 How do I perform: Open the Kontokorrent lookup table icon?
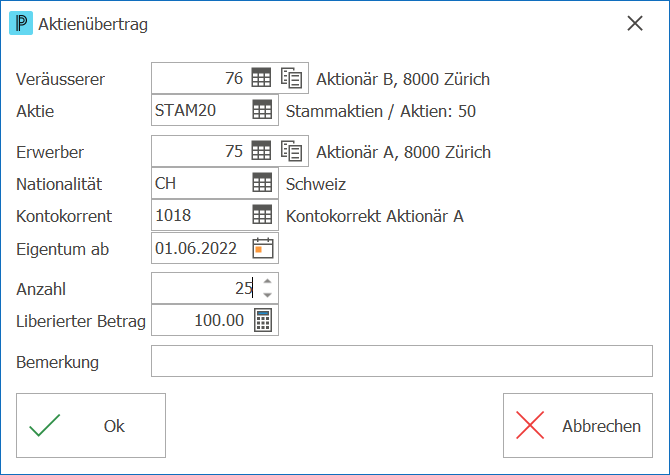[x=262, y=215]
